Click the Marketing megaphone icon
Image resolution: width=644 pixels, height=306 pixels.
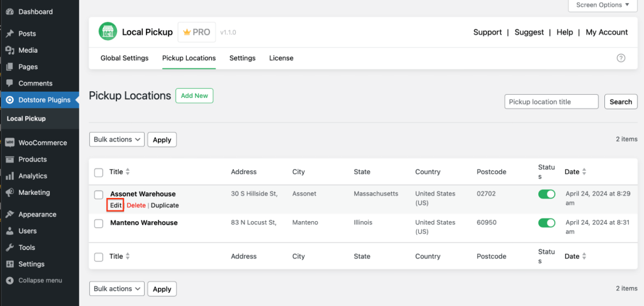pos(9,192)
